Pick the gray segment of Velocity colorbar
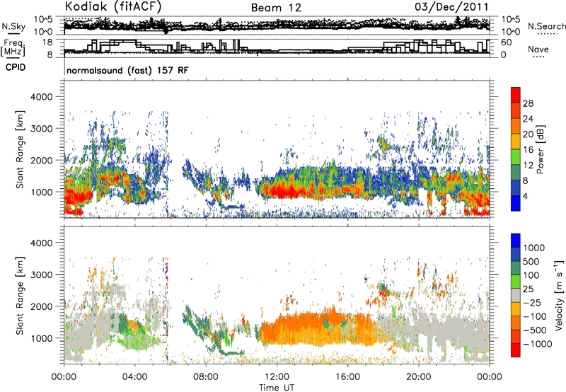 pyautogui.click(x=516, y=295)
